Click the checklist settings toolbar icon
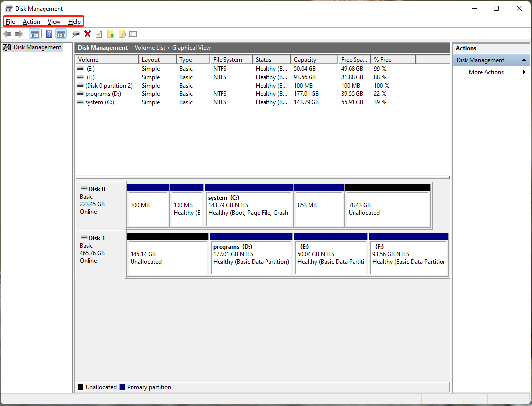The width and height of the screenshot is (532, 406). (x=133, y=34)
